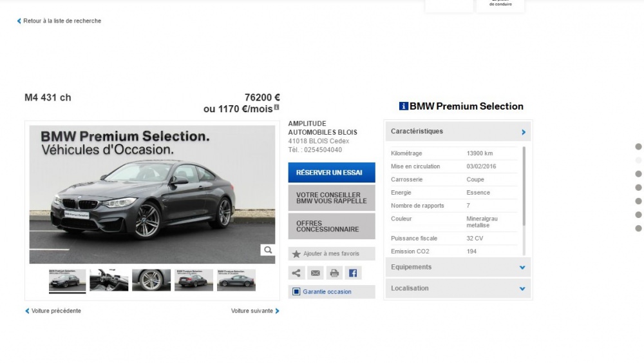Go back via Retour à la liste de recherche
The height and width of the screenshot is (363, 644).
(x=62, y=21)
